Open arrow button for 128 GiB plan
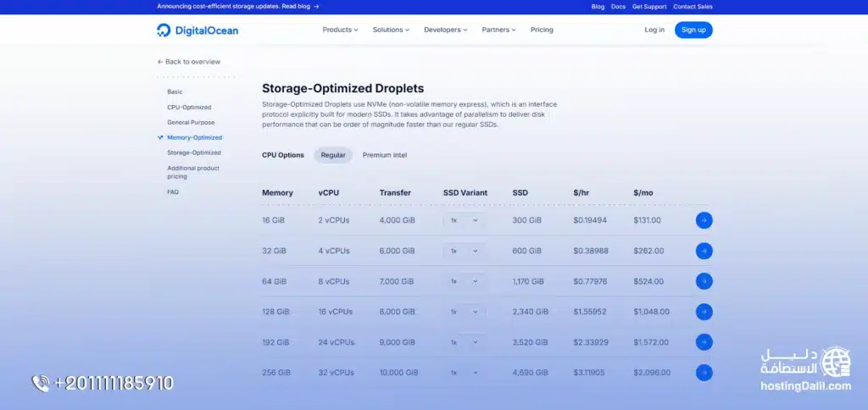This screenshot has height=410, width=868. [x=704, y=312]
